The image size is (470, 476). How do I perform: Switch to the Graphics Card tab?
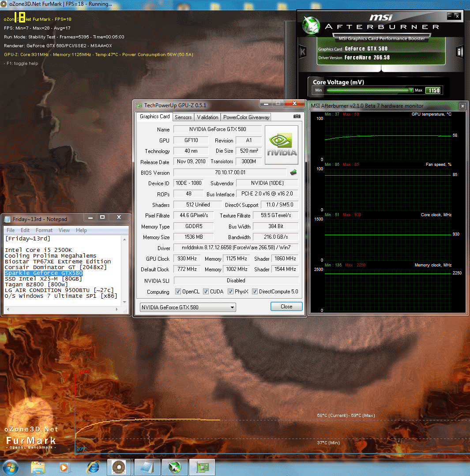pyautogui.click(x=154, y=116)
